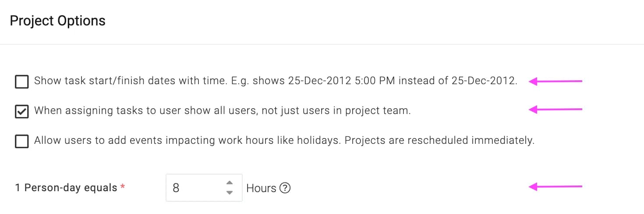
Task: Click the pink arrow beside the show all users option
Action: point(555,109)
